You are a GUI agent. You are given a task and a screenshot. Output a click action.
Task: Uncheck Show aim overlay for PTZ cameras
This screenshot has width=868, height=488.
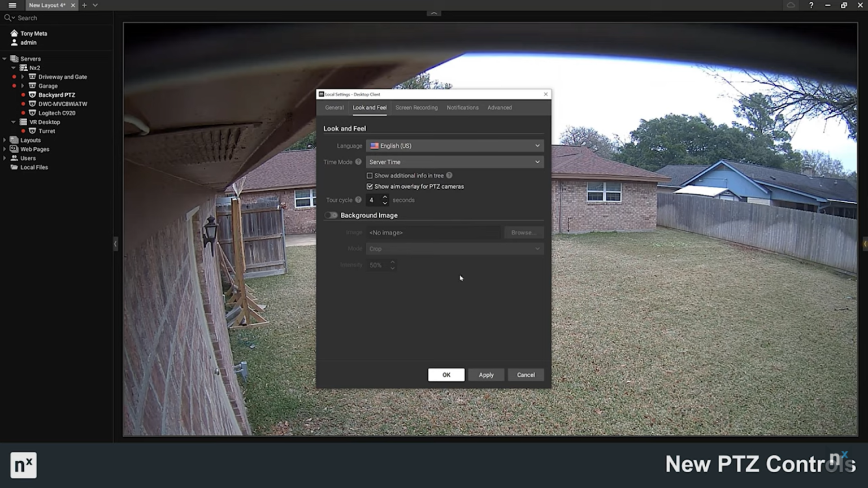370,186
